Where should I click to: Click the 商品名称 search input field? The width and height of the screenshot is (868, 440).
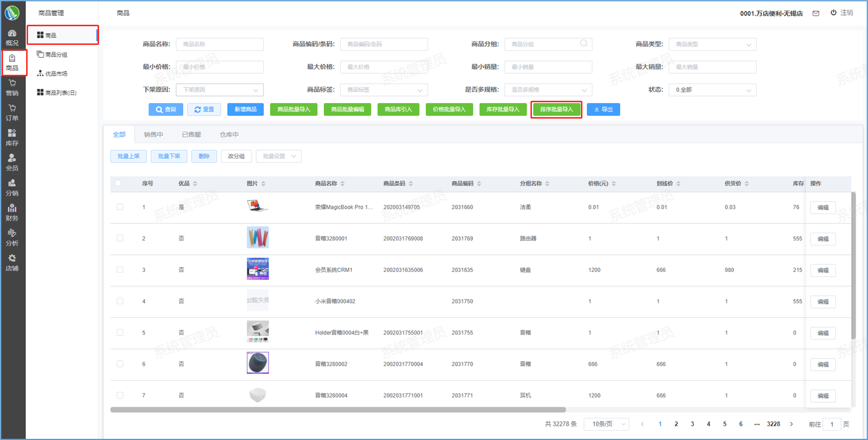click(x=220, y=44)
